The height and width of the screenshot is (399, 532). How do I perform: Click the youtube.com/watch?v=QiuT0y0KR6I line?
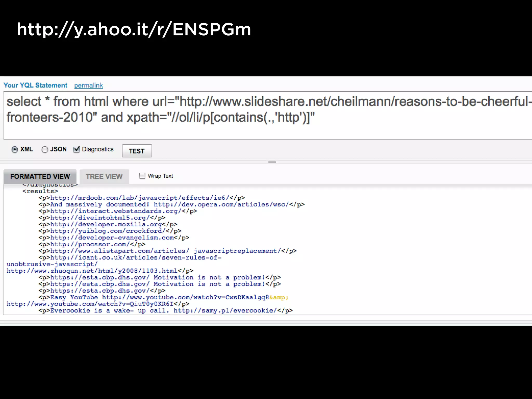(98, 304)
